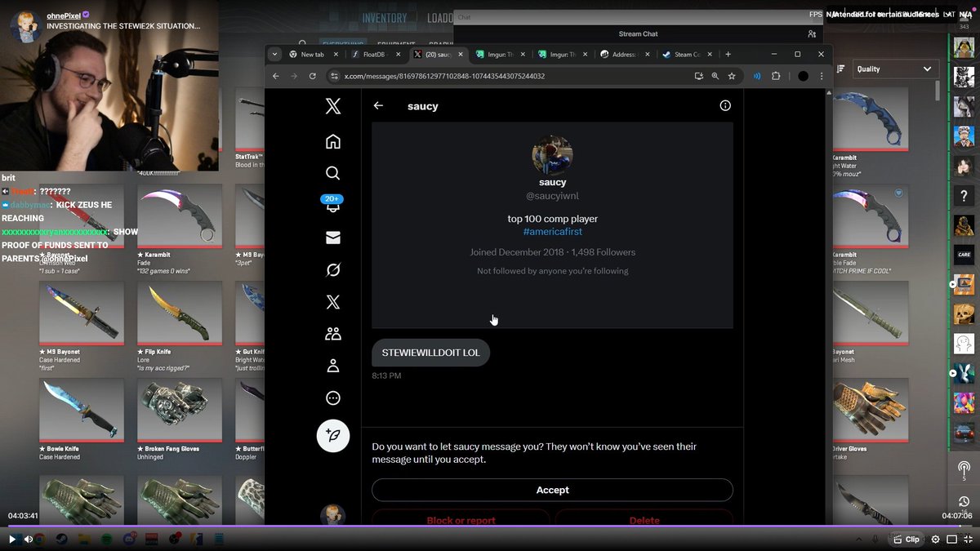Image resolution: width=980 pixels, height=551 pixels.
Task: Open File Explorer from taskbar
Action: [84, 540]
